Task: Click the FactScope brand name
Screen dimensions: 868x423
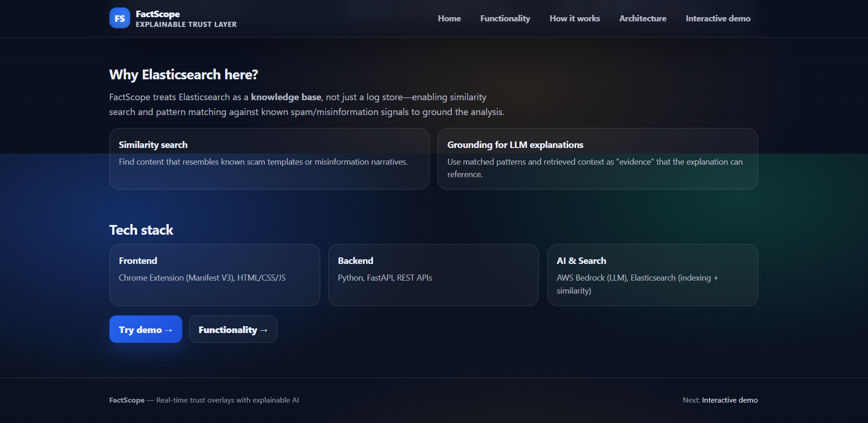Action: (157, 14)
